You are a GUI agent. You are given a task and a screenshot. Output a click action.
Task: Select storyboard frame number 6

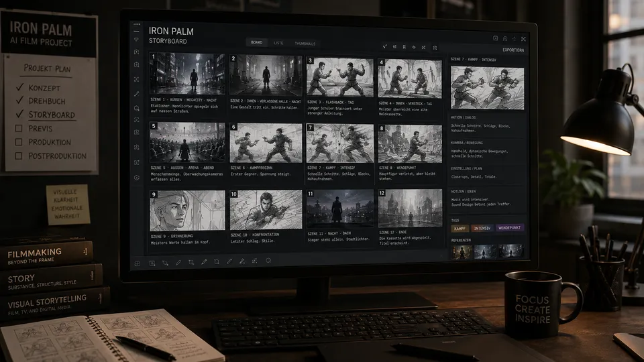click(x=266, y=143)
